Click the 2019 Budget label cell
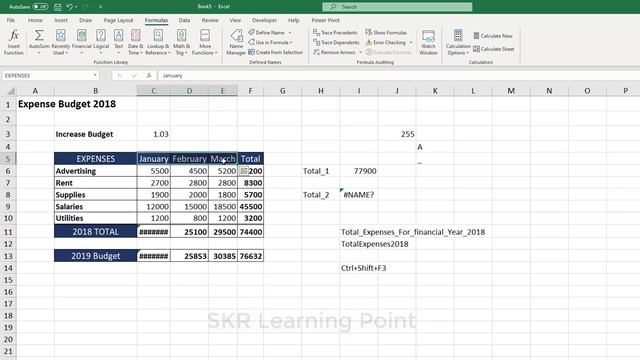 (96, 256)
